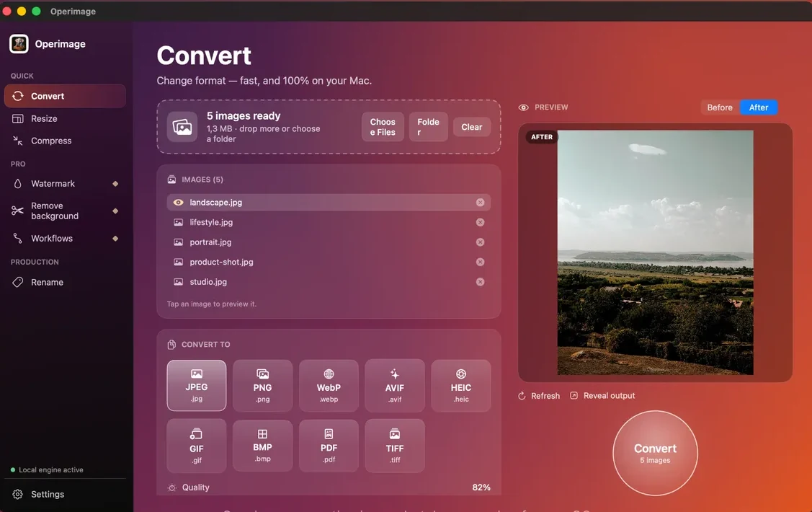Click the Workflows pro diamond badge
The height and width of the screenshot is (512, 812).
coord(115,239)
